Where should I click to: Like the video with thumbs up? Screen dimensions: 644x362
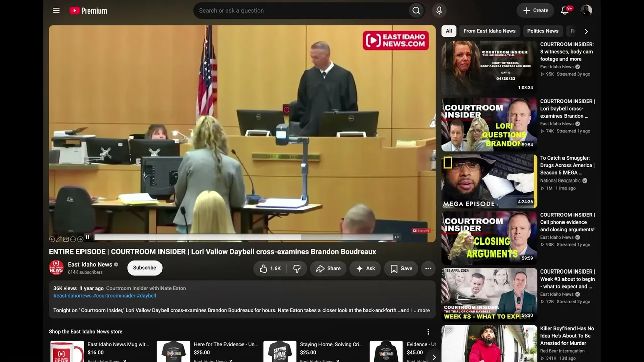tap(270, 268)
